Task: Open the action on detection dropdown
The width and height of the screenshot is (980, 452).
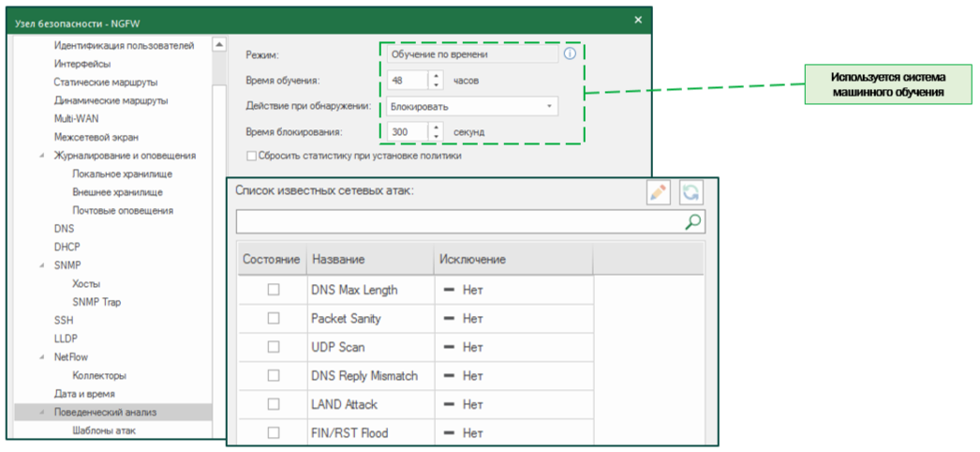Action: point(549,106)
